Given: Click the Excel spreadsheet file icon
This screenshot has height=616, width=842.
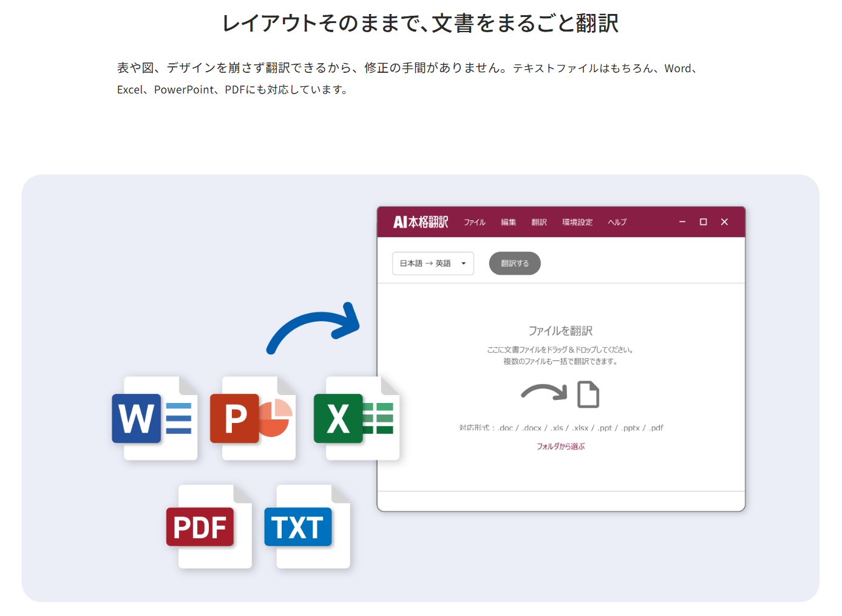Looking at the screenshot, I should pyautogui.click(x=356, y=418).
